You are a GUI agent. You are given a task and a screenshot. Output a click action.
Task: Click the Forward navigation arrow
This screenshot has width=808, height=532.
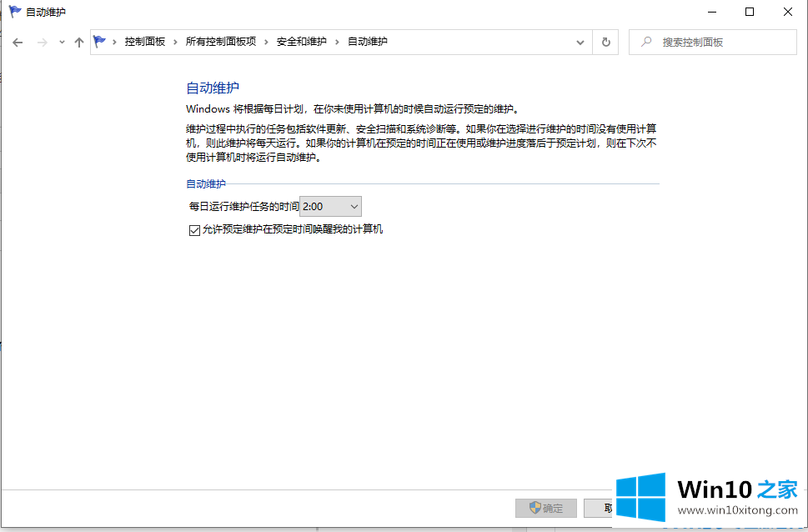click(x=43, y=43)
